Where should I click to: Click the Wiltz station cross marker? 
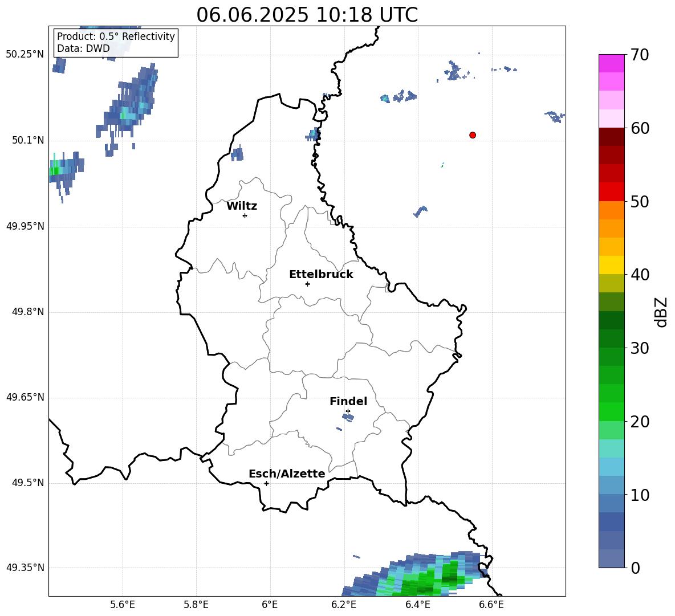tap(245, 215)
